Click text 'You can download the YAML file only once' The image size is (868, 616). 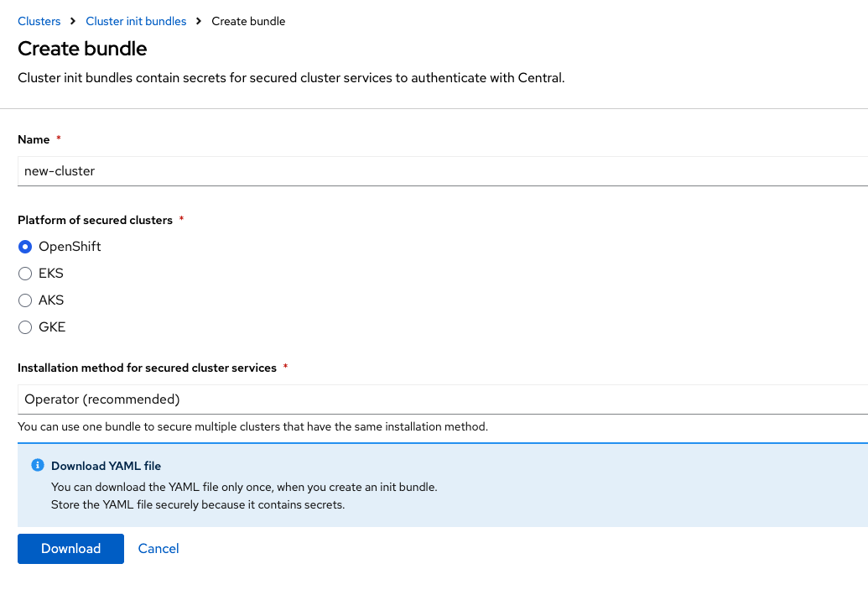(x=244, y=487)
